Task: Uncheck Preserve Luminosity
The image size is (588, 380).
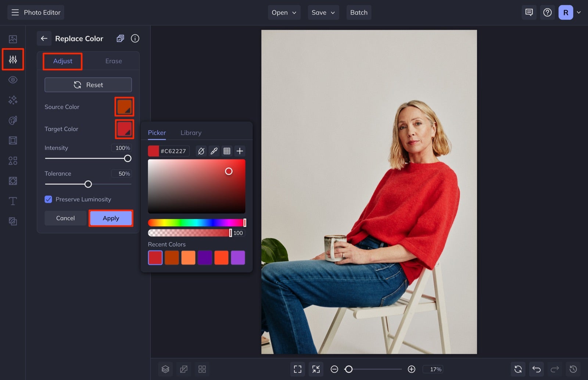Action: [x=48, y=199]
